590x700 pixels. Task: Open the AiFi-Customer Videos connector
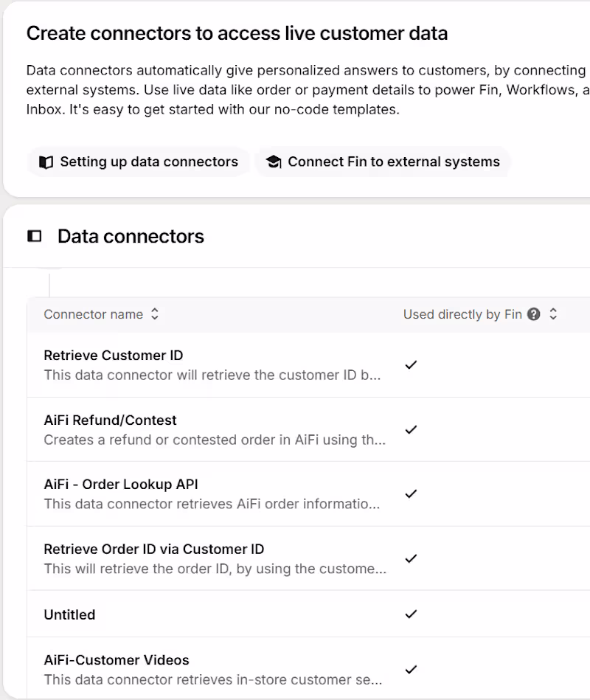coord(115,659)
